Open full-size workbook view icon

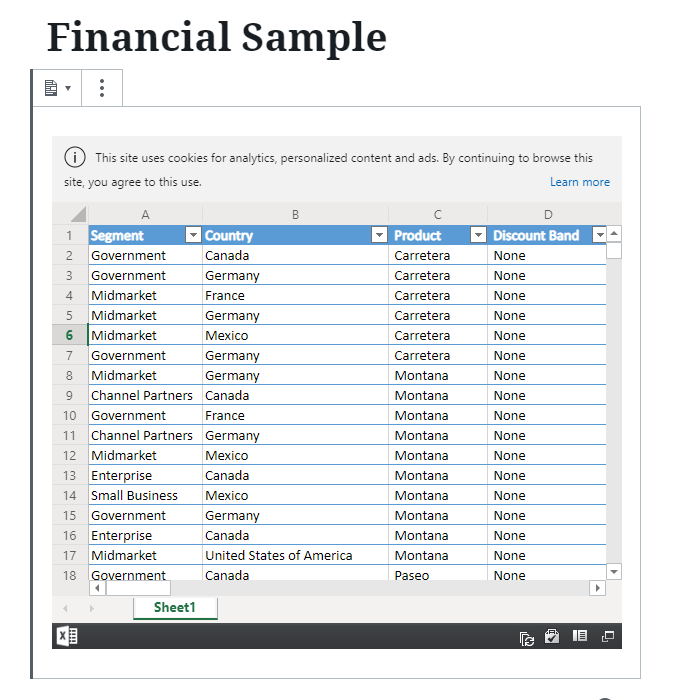(608, 636)
